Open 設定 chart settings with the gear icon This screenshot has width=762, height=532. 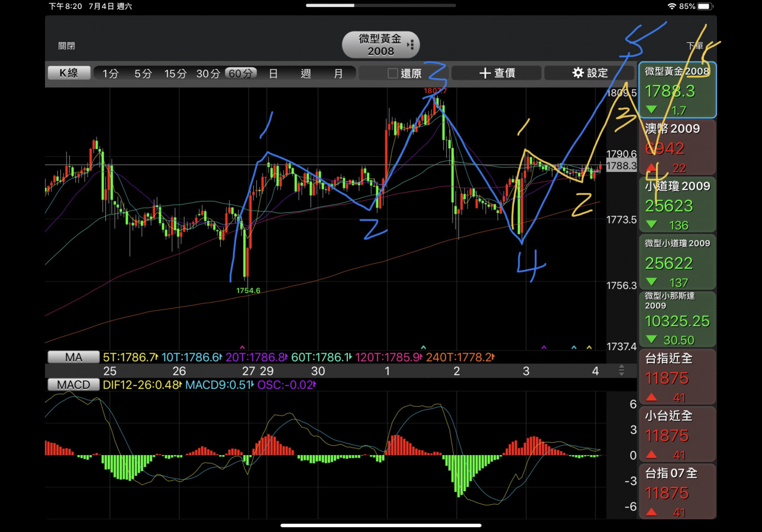click(x=589, y=73)
